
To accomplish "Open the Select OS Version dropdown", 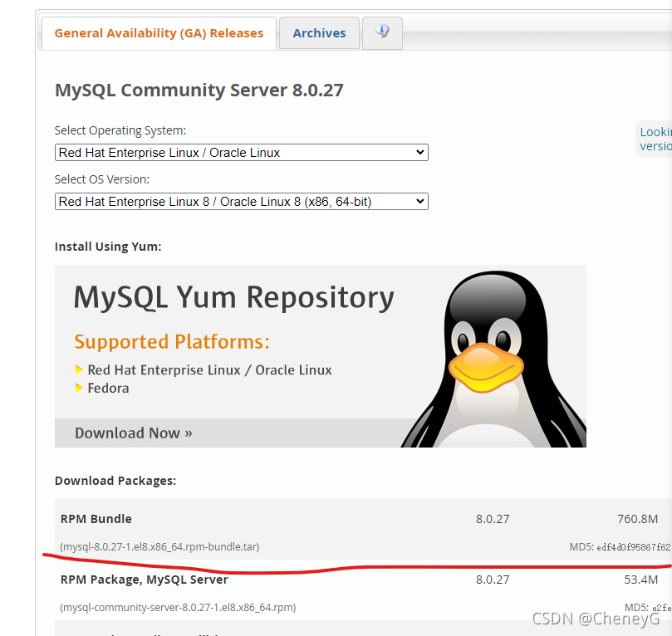I will coord(241,201).
